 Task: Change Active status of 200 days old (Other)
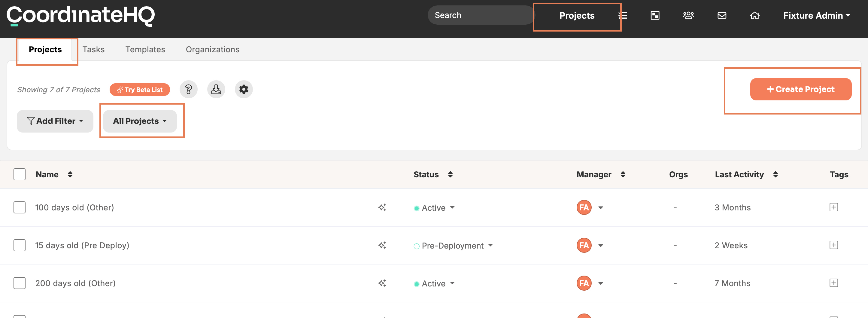click(x=434, y=283)
